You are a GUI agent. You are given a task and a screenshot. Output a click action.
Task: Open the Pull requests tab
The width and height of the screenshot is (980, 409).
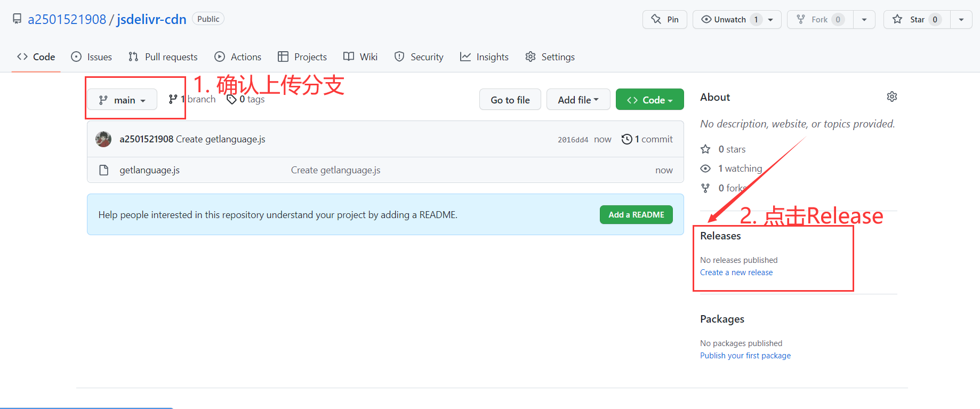163,57
